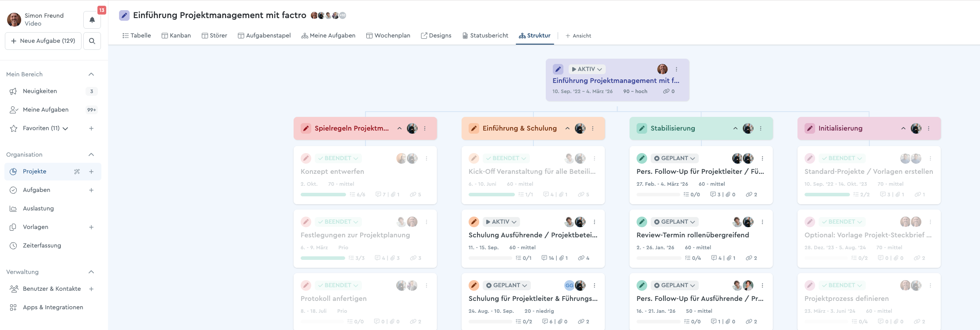
Task: Open GEPLANT status on Schulung für Projektleiter
Action: [507, 285]
